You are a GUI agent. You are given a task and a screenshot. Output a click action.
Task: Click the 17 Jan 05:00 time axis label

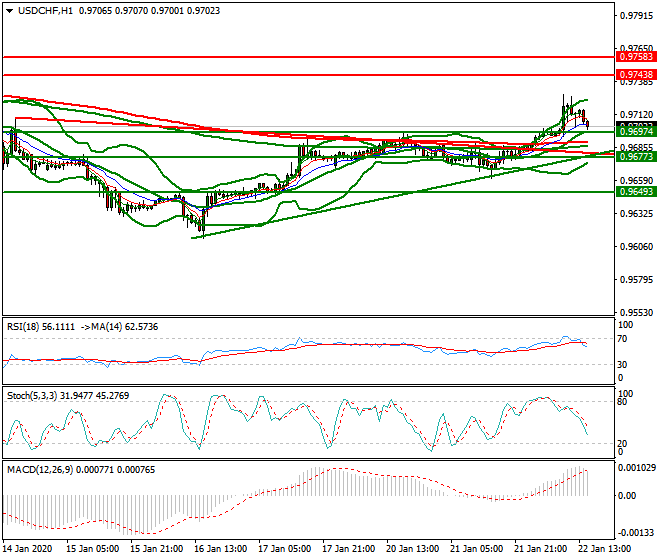pyautogui.click(x=285, y=549)
